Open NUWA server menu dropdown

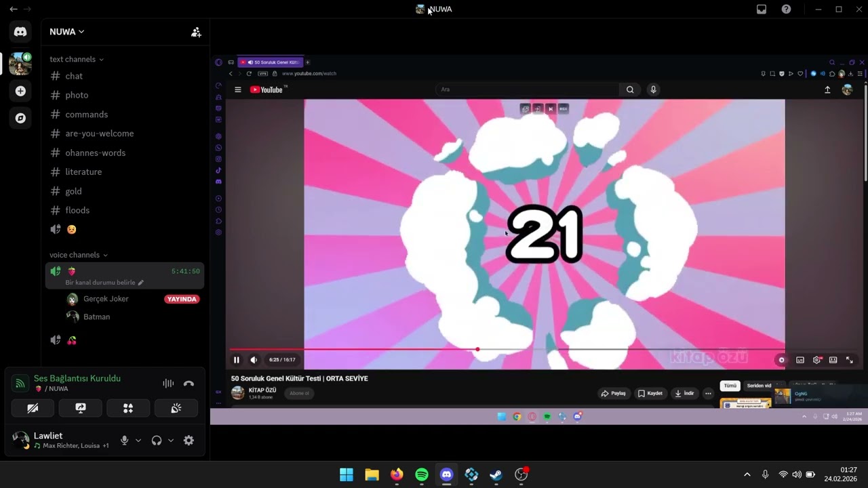click(x=67, y=32)
